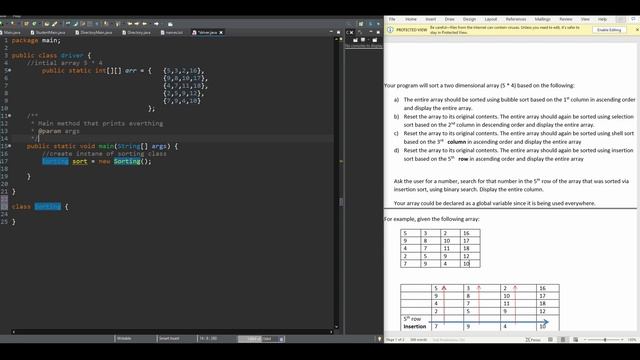640x360 pixels.
Task: Dismiss the Protected View message bar
Action: pos(637,30)
